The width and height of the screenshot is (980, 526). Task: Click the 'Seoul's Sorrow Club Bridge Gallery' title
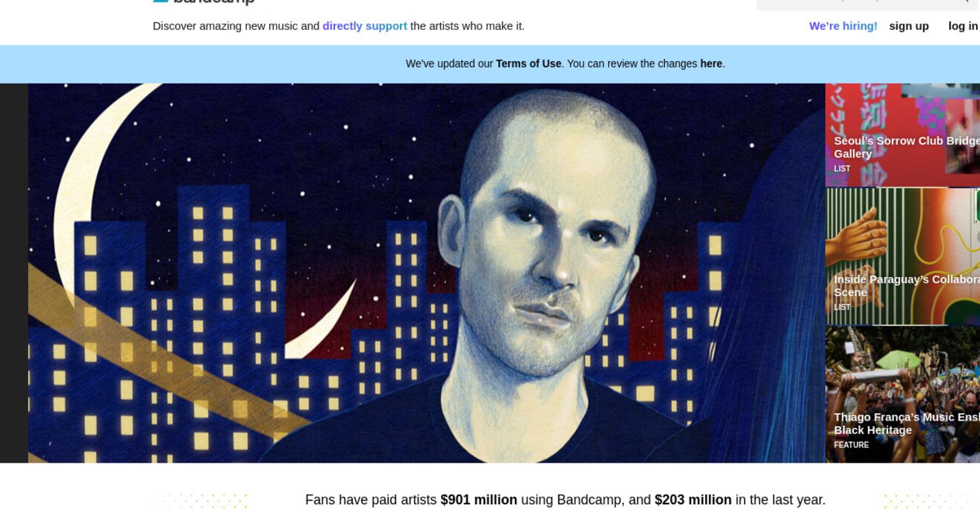coord(907,147)
